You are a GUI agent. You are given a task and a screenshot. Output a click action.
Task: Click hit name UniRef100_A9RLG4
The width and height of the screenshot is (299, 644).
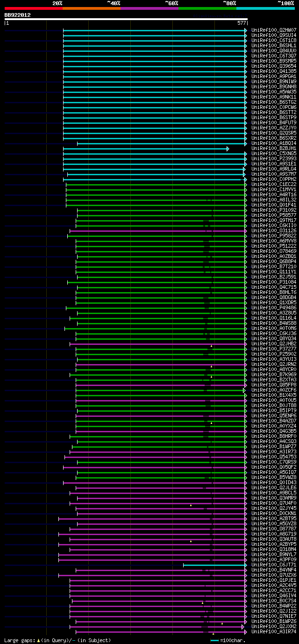point(274,169)
